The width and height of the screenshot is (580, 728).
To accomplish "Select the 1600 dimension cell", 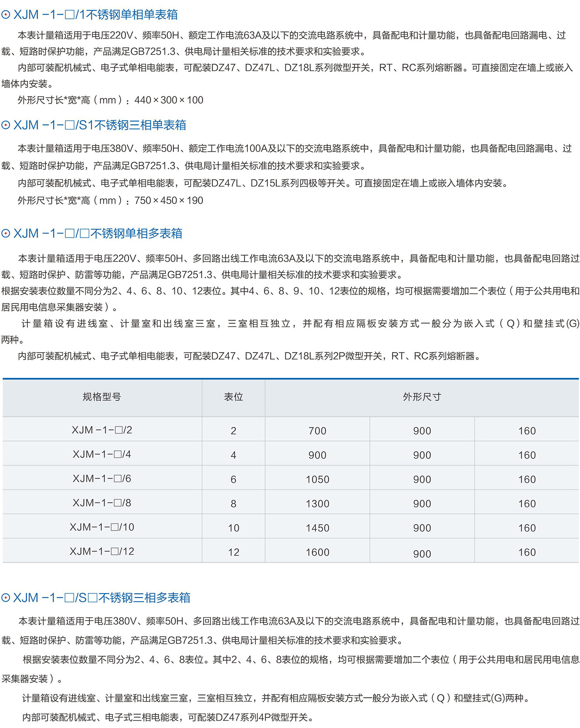I will point(317,553).
